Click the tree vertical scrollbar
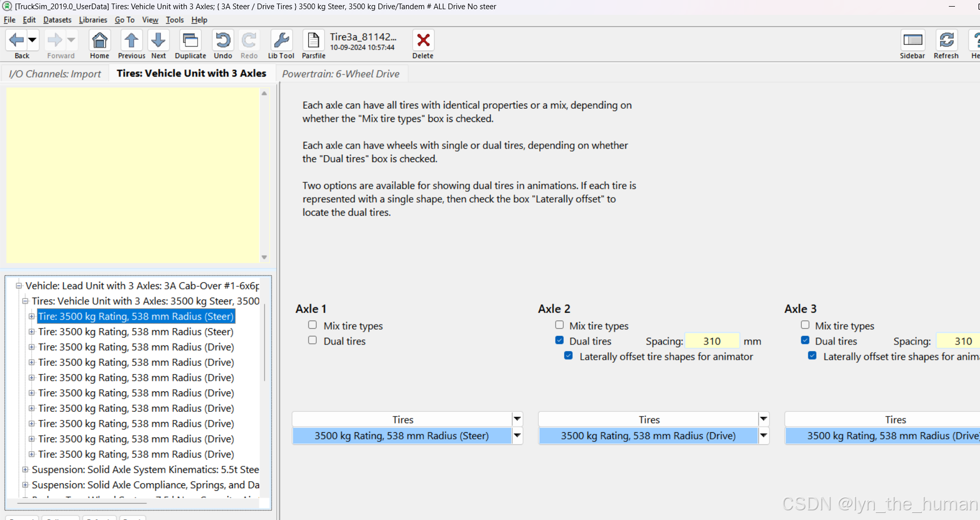 [x=264, y=343]
